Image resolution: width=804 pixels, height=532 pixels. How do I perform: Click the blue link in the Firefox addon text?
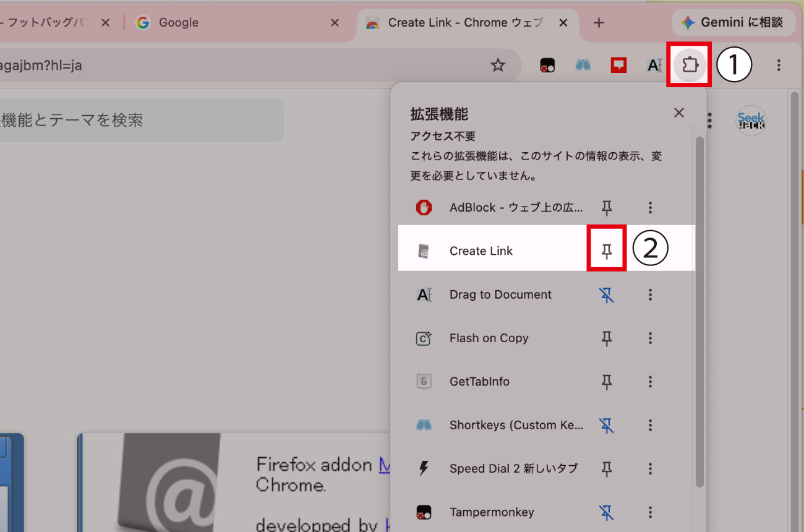(x=385, y=465)
